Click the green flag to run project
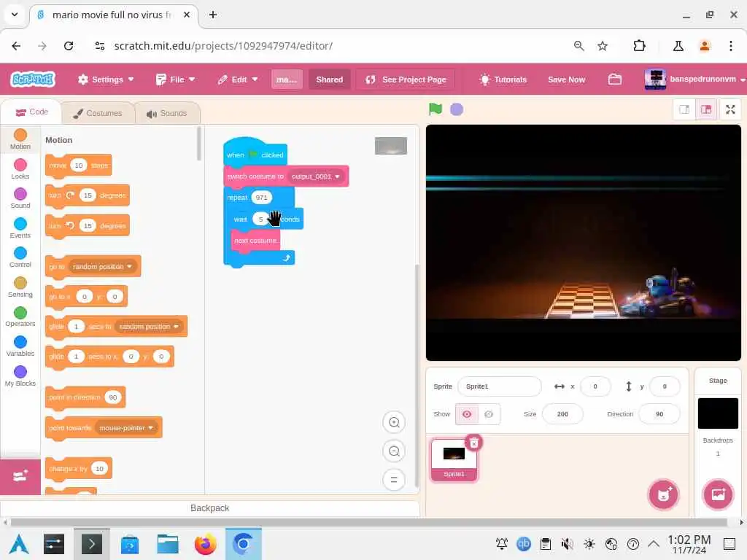747x560 pixels. pyautogui.click(x=435, y=109)
